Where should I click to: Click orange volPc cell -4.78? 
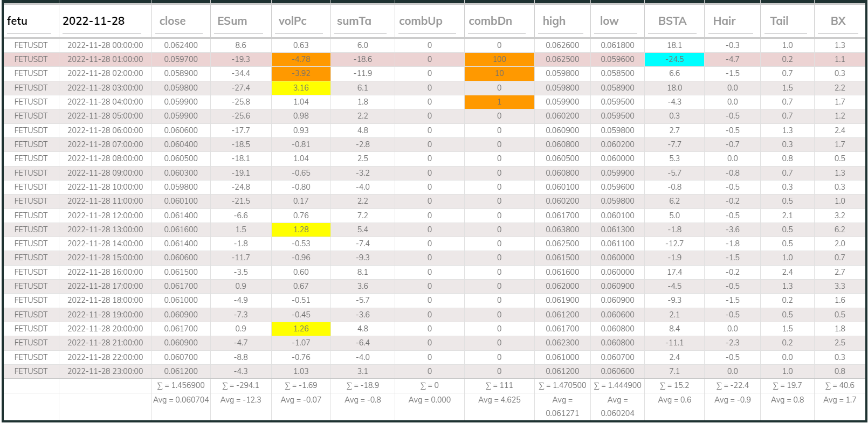(x=301, y=59)
